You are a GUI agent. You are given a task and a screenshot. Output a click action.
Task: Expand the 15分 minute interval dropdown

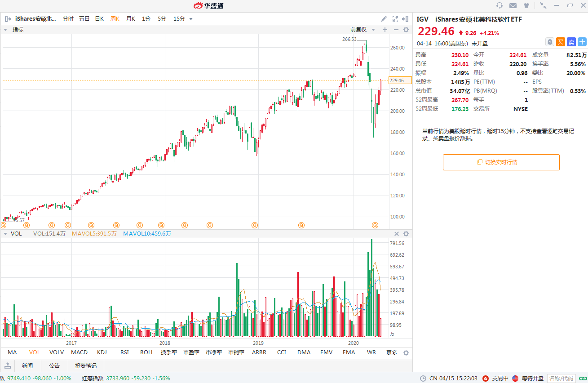click(x=191, y=19)
